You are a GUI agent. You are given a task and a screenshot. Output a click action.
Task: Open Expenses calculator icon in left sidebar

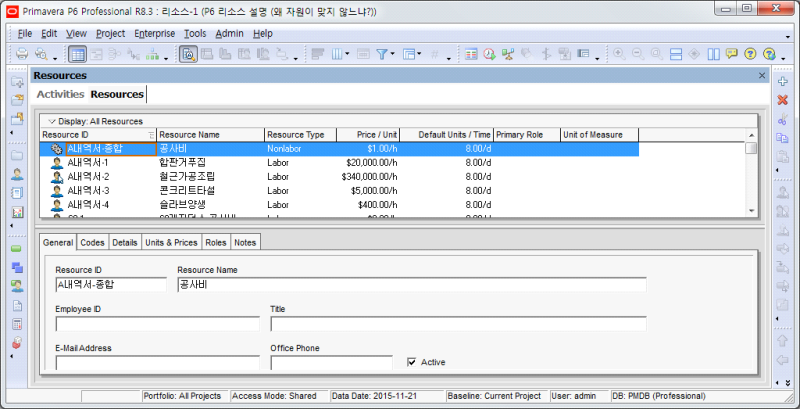tap(17, 323)
